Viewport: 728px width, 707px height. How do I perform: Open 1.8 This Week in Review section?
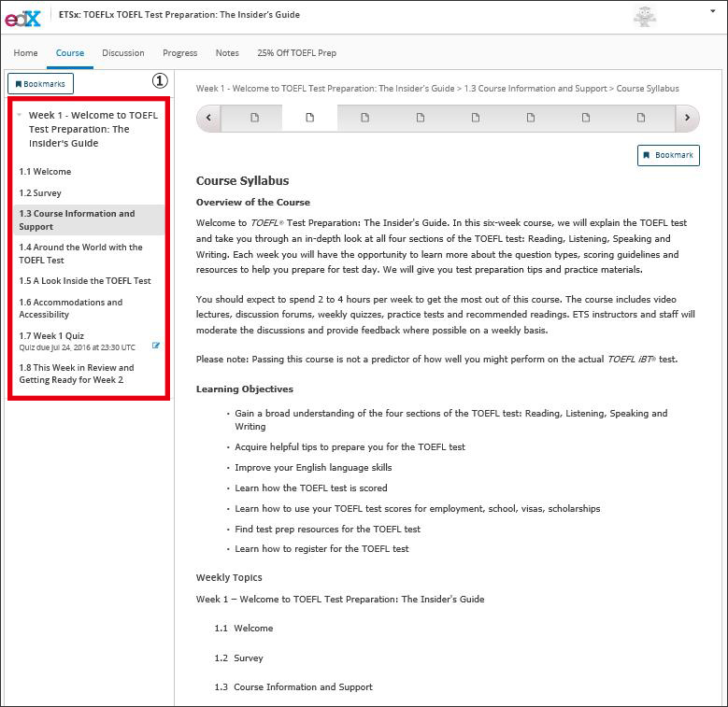(x=76, y=374)
